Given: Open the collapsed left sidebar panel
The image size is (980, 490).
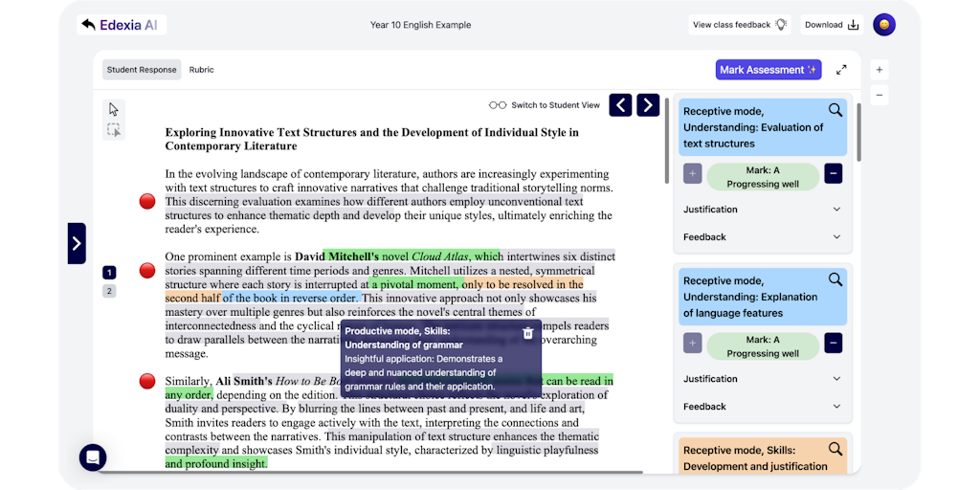Looking at the screenshot, I should pos(77,243).
